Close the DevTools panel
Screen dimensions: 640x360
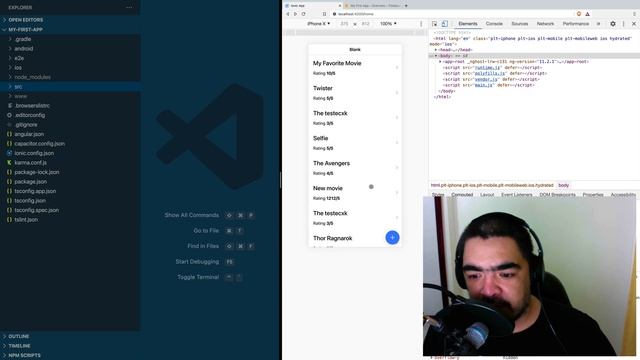[x=634, y=24]
